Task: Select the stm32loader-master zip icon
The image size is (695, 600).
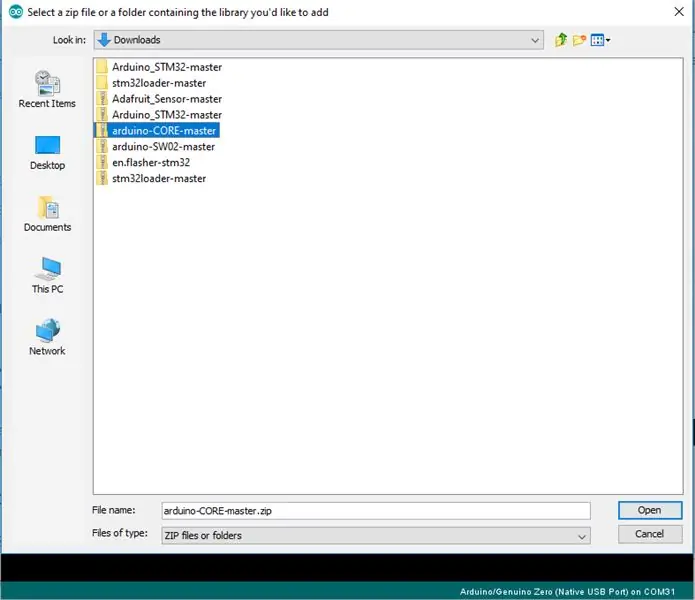Action: click(x=102, y=179)
